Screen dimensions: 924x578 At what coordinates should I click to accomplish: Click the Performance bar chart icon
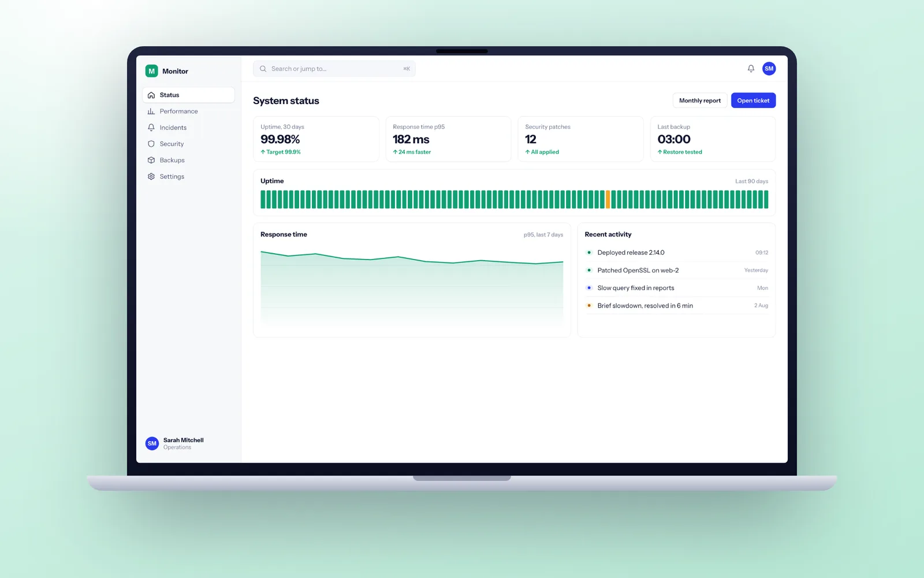tap(151, 111)
